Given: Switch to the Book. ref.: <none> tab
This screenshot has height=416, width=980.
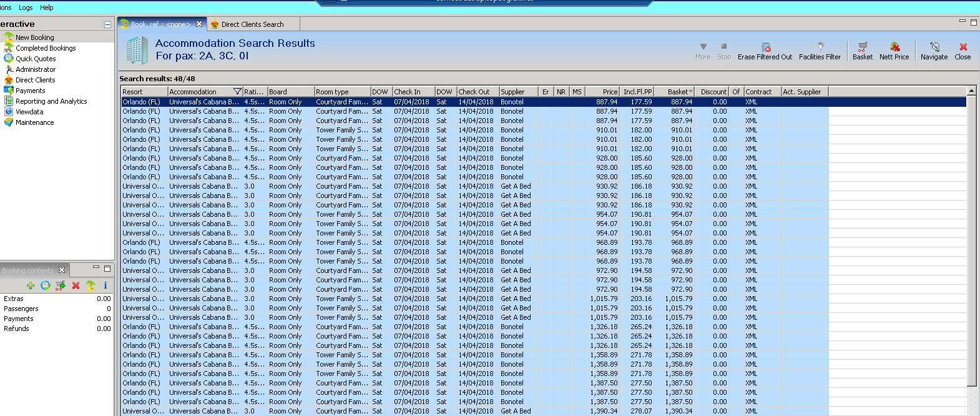Looking at the screenshot, I should (160, 24).
